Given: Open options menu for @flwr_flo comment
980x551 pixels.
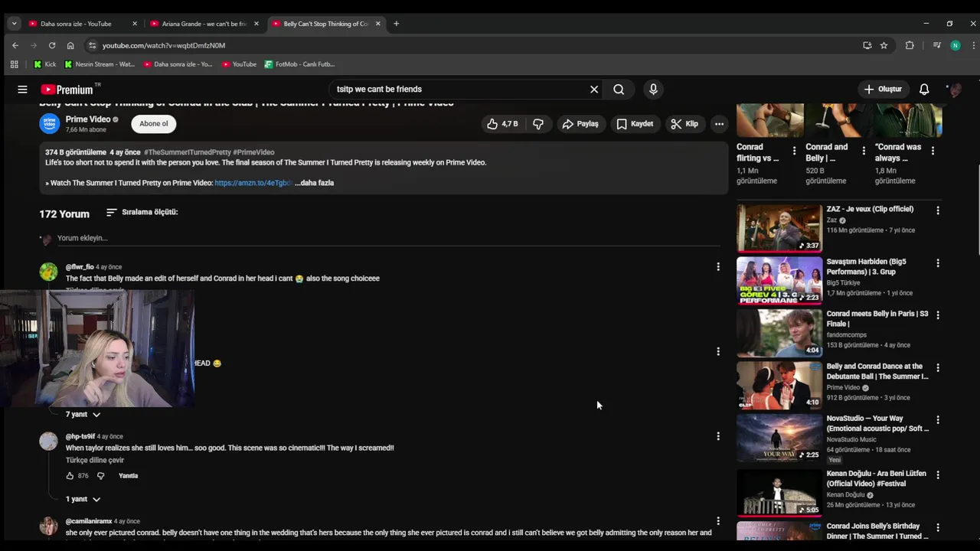Looking at the screenshot, I should [718, 266].
